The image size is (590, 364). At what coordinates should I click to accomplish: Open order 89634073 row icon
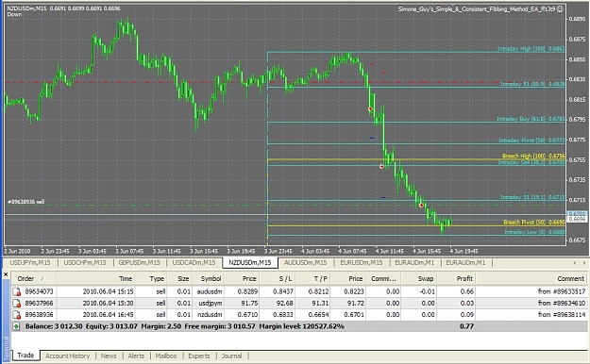point(17,291)
